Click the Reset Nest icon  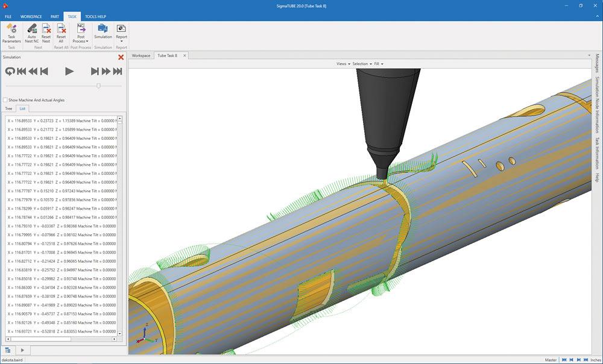(x=46, y=33)
